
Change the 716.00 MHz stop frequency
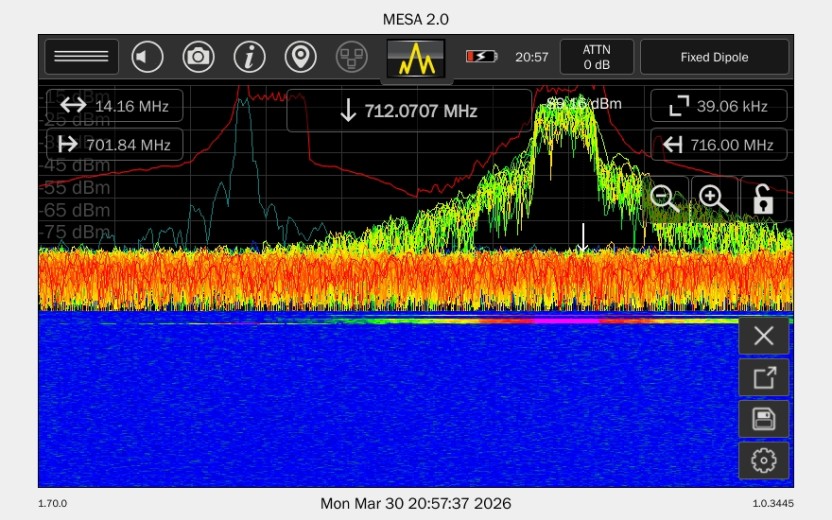(x=718, y=145)
